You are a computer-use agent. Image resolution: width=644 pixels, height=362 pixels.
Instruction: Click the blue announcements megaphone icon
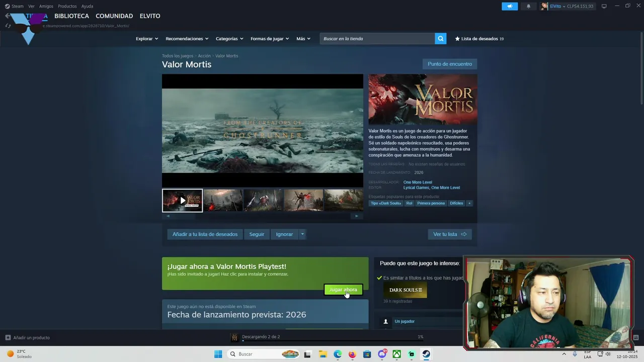pos(510,6)
